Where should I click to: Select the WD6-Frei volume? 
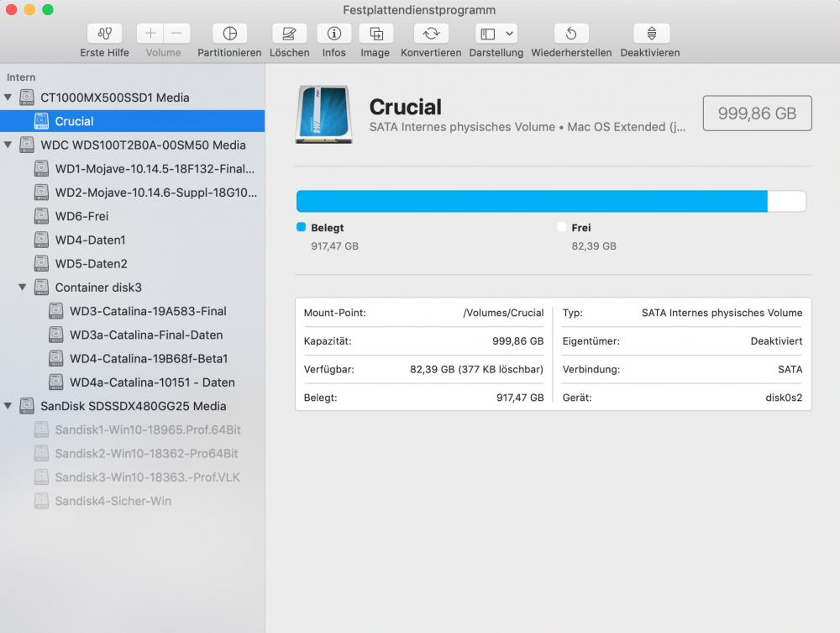[x=133, y=216]
